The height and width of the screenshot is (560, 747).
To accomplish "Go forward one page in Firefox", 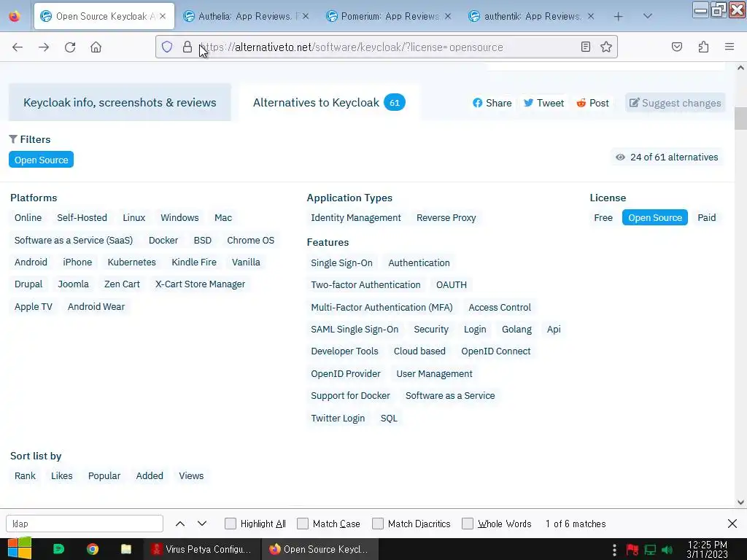I will (x=44, y=47).
